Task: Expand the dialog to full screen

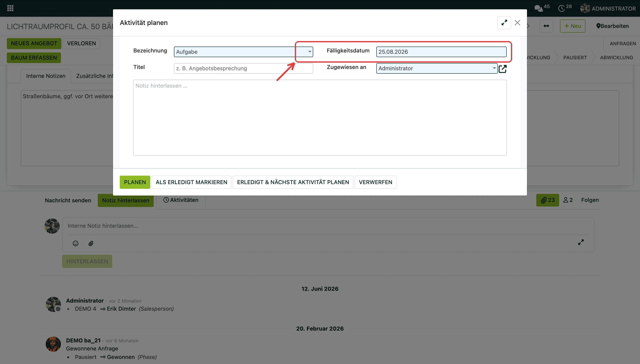Action: [x=504, y=23]
